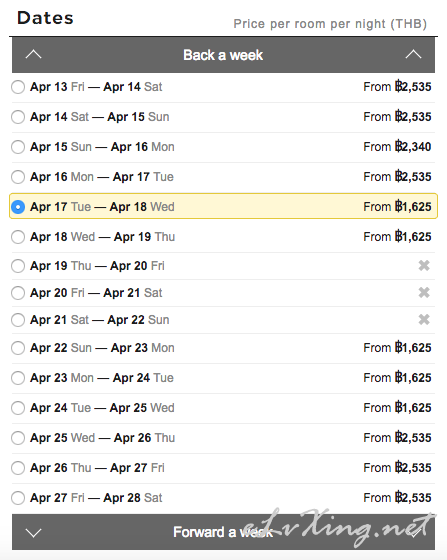The height and width of the screenshot is (560, 447).
Task: Select the Apr 23 Mon — Apr 24 Tue radio
Action: 18,378
